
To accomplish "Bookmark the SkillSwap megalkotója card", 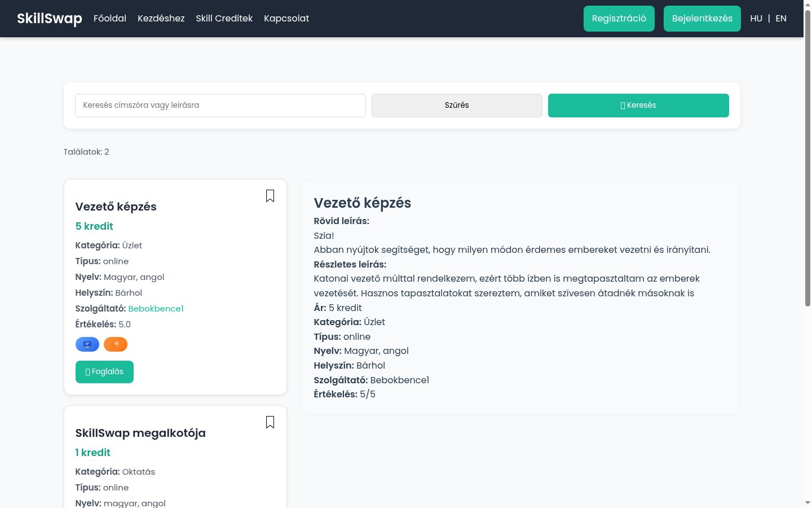I will pos(270,422).
